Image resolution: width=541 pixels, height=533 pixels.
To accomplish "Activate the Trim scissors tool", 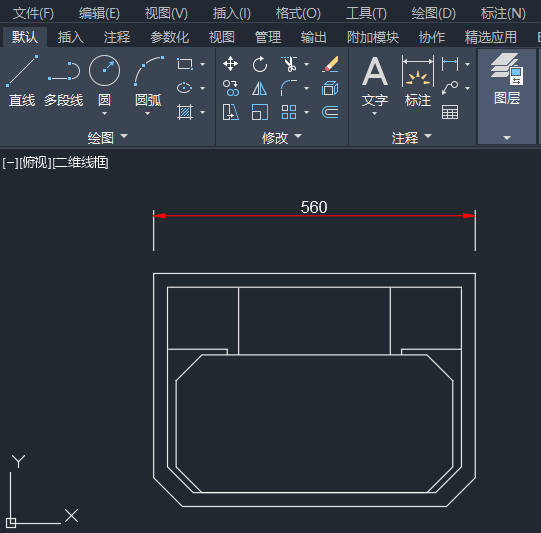I will [x=289, y=64].
